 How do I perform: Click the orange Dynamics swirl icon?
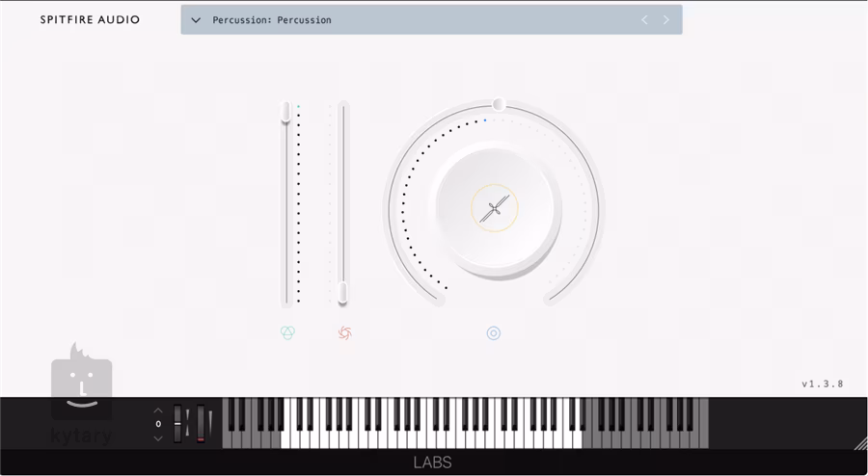(x=345, y=332)
